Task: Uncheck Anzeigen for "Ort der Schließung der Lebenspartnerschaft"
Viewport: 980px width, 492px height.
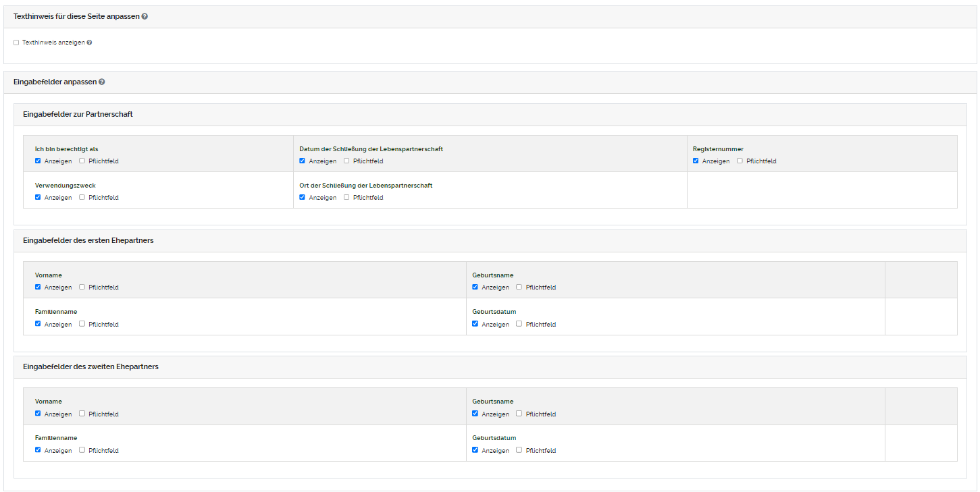Action: point(302,196)
